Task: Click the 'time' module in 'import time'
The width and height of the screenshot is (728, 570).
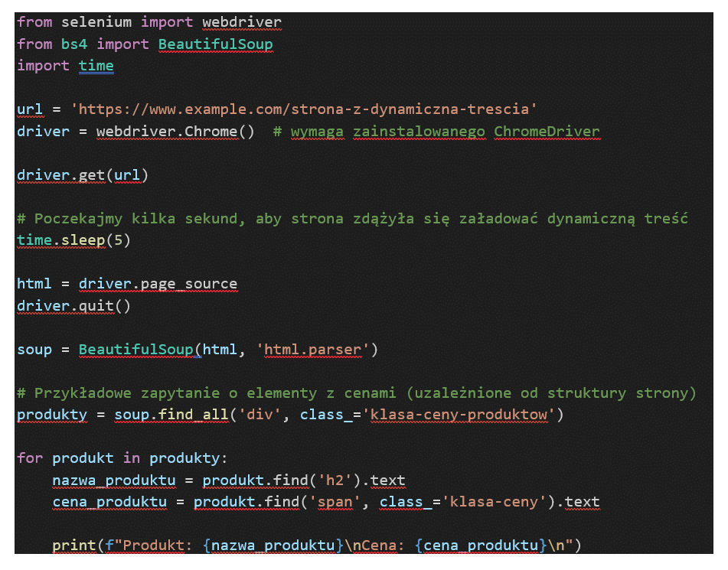Action: pos(96,66)
